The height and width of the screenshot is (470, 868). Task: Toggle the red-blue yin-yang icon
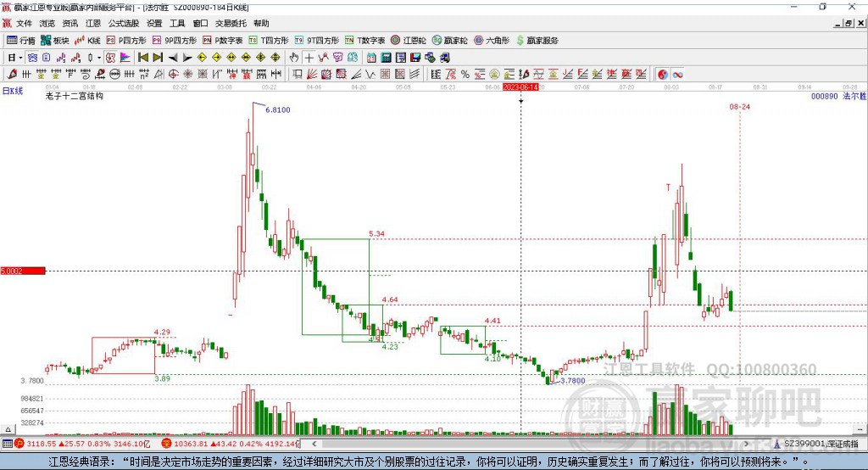tap(663, 75)
